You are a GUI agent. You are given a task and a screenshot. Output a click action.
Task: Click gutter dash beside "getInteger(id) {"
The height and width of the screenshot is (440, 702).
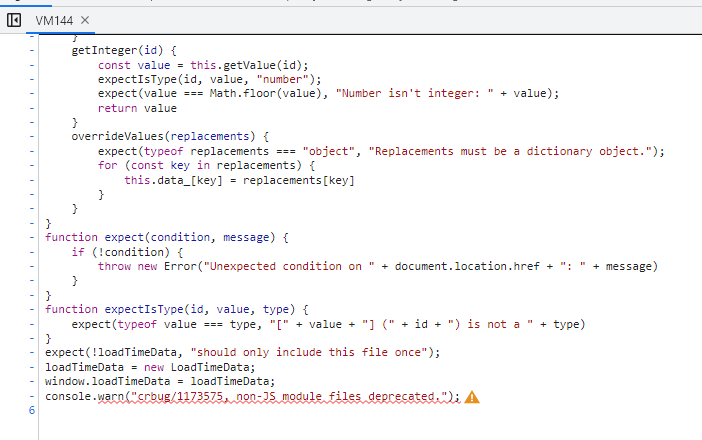pos(32,50)
